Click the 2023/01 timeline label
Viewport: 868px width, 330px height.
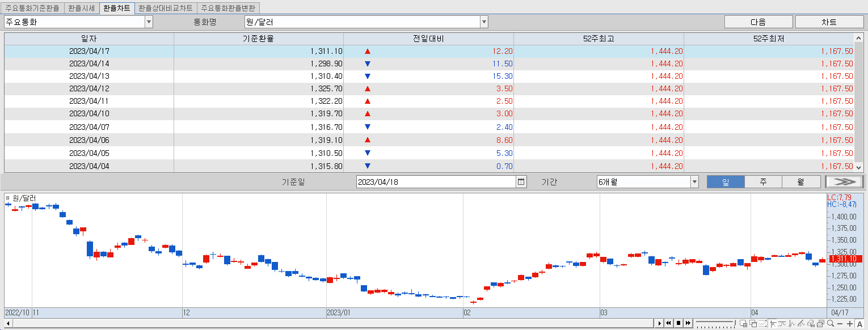339,312
